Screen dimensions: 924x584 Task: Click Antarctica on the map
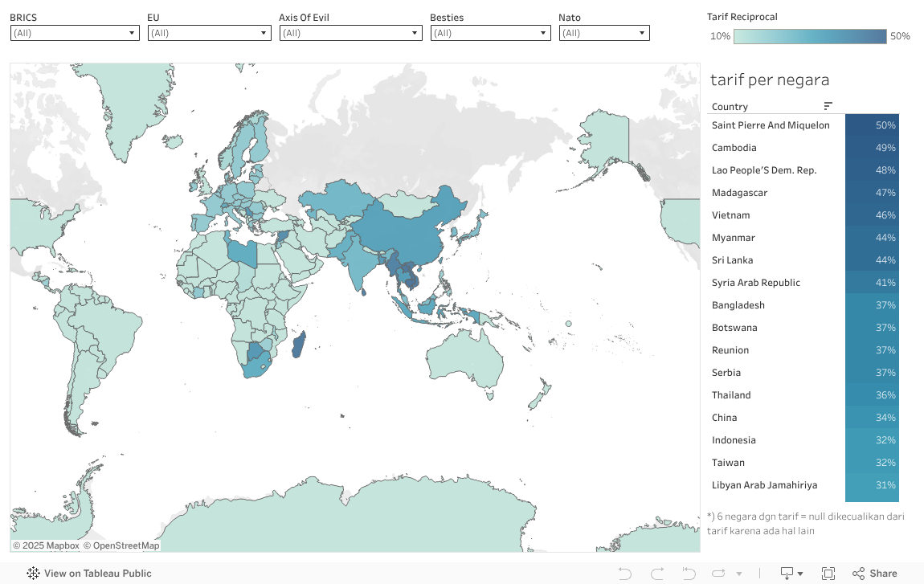354,519
